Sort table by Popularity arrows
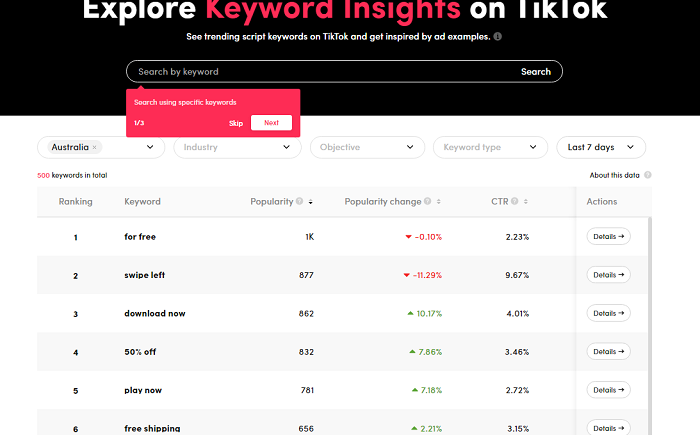700x435 pixels. 311,202
